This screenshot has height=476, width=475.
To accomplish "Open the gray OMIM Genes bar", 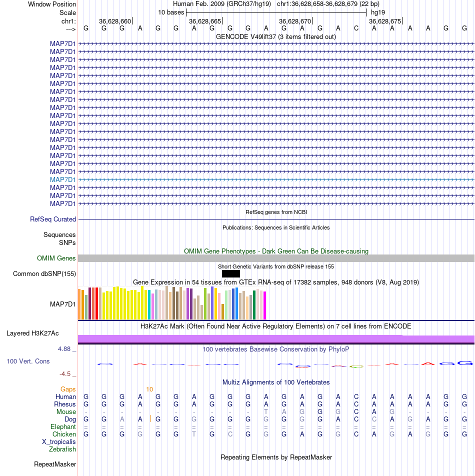I will (x=276, y=258).
